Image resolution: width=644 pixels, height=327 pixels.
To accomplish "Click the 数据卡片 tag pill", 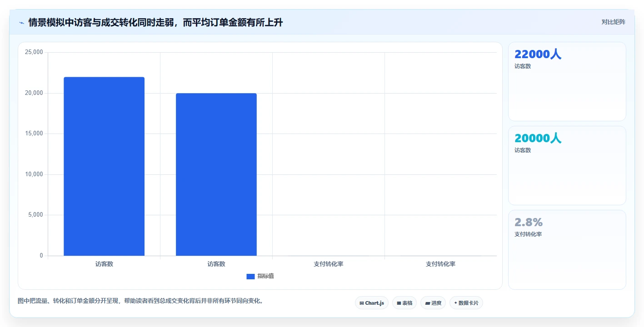I will click(x=466, y=303).
